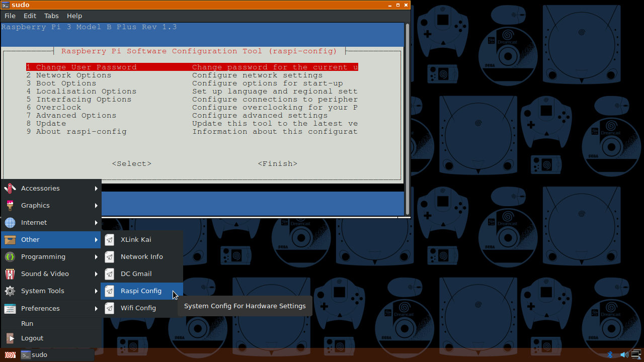Screen dimensions: 644x362
Task: Select 5 Interfacing Options entry
Action: point(192,100)
